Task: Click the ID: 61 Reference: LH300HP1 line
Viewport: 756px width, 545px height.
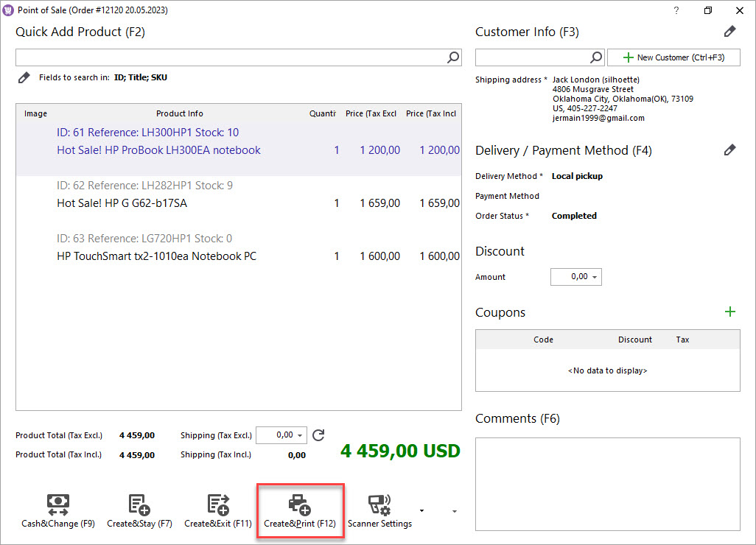Action: [x=147, y=133]
